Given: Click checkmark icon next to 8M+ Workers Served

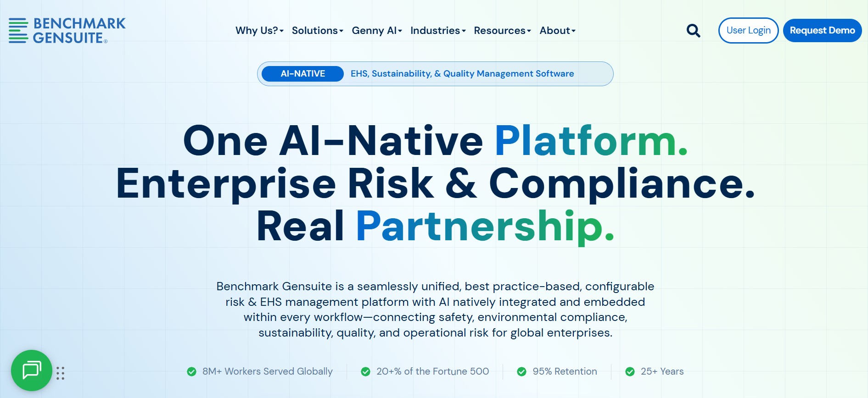Looking at the screenshot, I should click(x=191, y=371).
